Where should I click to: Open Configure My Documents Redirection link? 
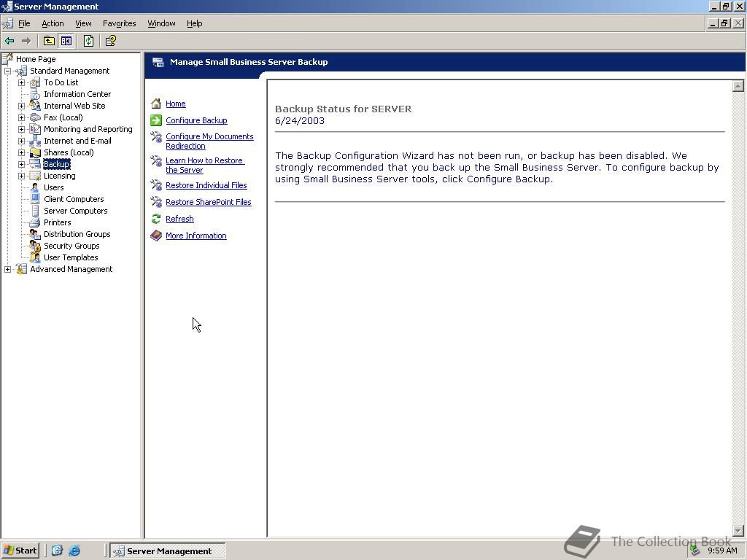(x=209, y=141)
